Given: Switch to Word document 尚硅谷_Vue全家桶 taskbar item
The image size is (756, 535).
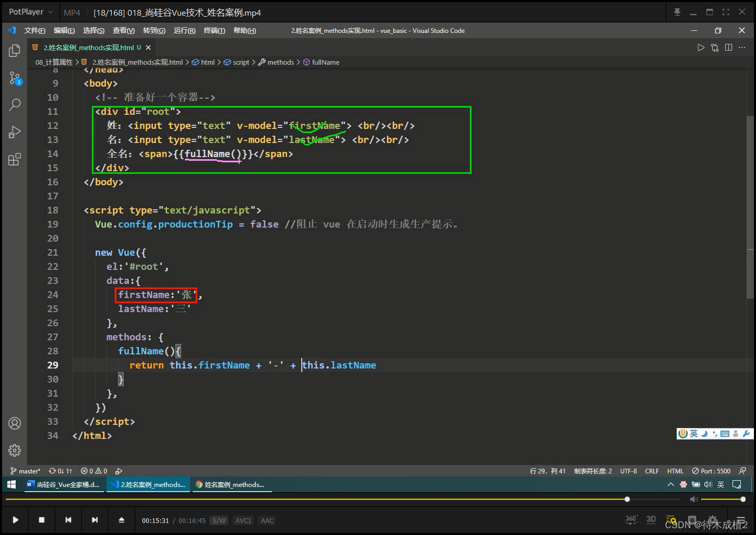Looking at the screenshot, I should 63,484.
